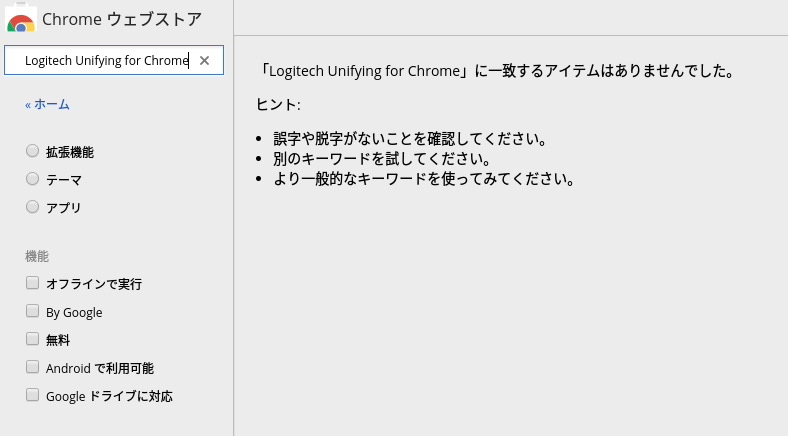This screenshot has height=436, width=788.
Task: Click the search field containing Logitech Unifying for Chrome
Action: pyautogui.click(x=114, y=60)
